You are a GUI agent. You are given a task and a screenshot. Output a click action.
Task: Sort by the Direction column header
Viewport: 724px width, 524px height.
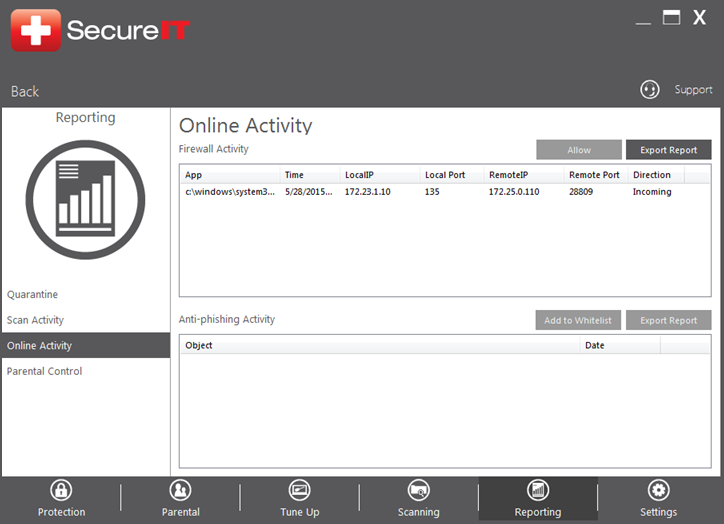click(656, 175)
